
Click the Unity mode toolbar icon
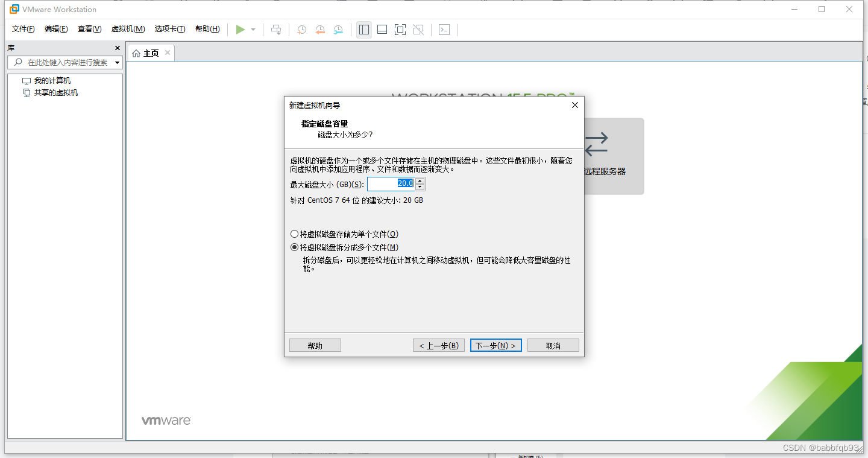pyautogui.click(x=418, y=30)
